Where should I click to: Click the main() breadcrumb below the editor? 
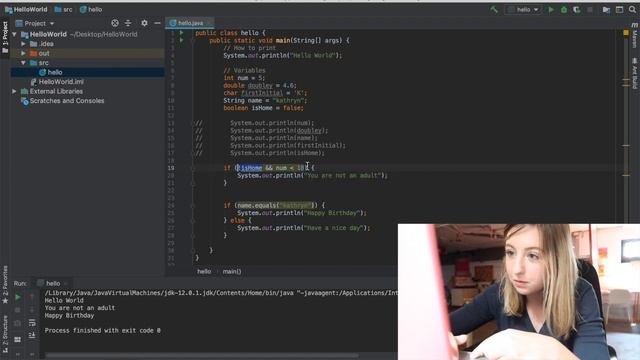click(232, 271)
